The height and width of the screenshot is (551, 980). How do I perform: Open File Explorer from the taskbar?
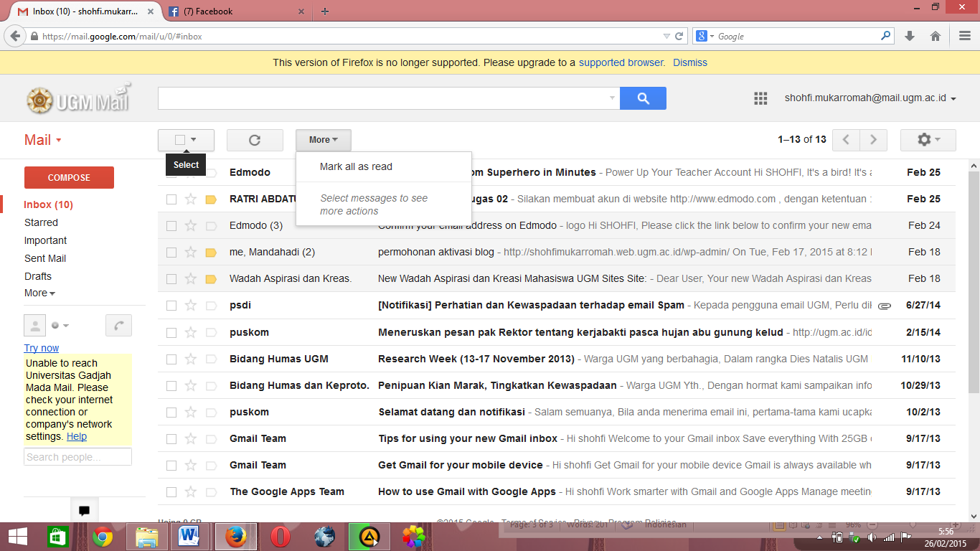[x=147, y=537]
